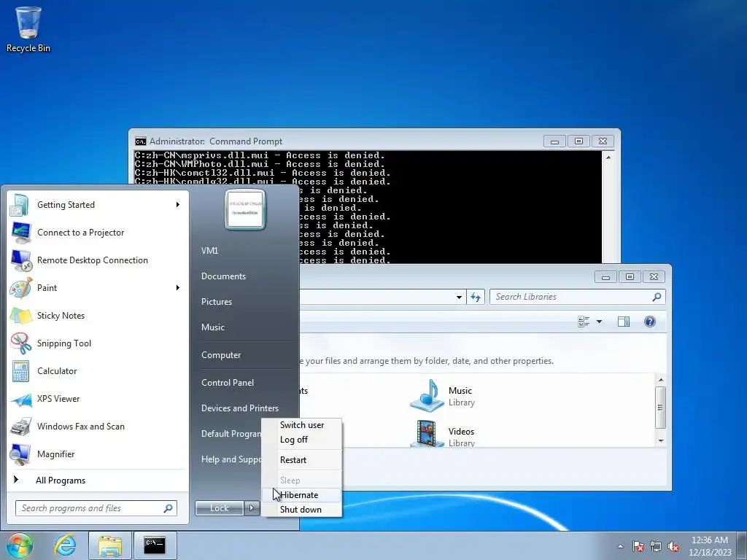747x560 pixels.
Task: Click Command Prompt title bar icon
Action: pyautogui.click(x=141, y=141)
